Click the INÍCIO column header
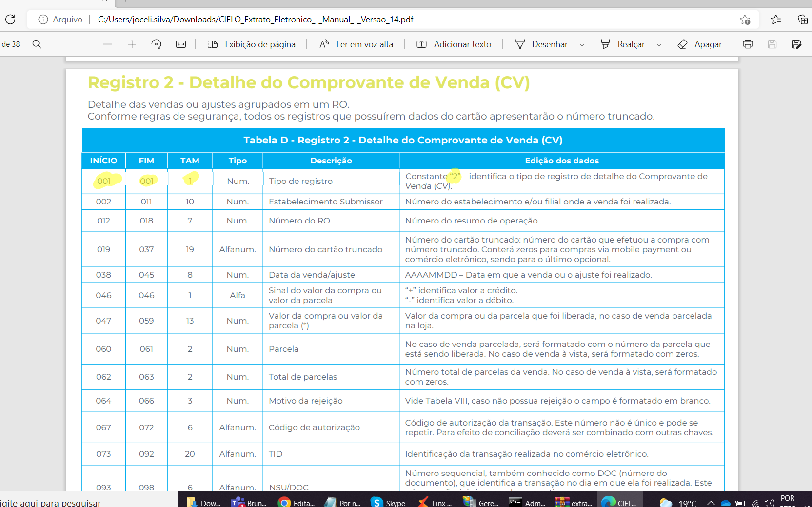This screenshot has width=812, height=507. pyautogui.click(x=103, y=161)
